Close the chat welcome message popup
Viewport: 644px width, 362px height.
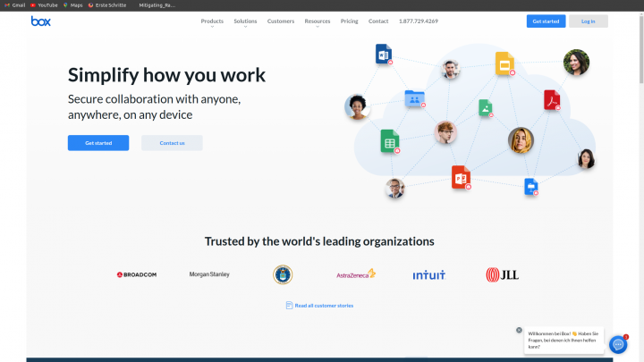[519, 330]
